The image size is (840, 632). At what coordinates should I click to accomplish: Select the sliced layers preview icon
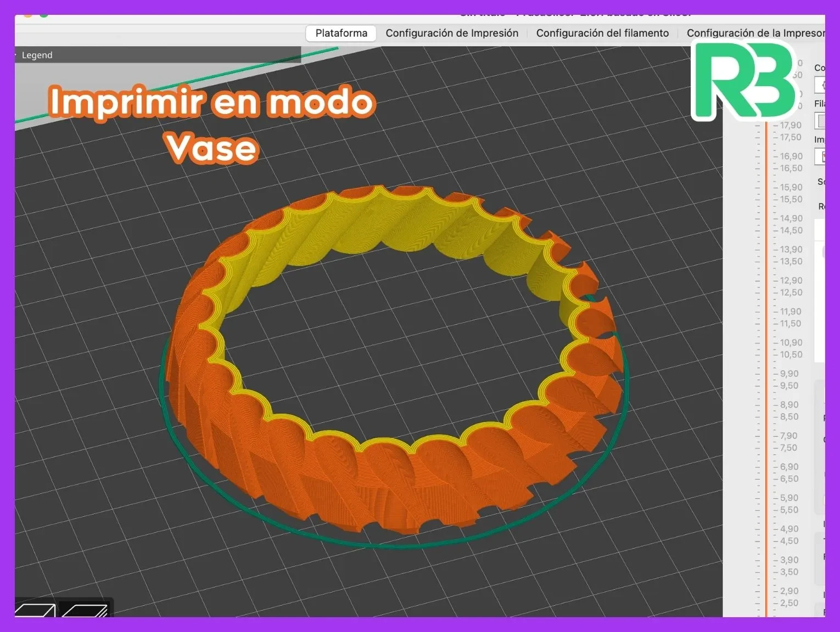[x=84, y=610]
